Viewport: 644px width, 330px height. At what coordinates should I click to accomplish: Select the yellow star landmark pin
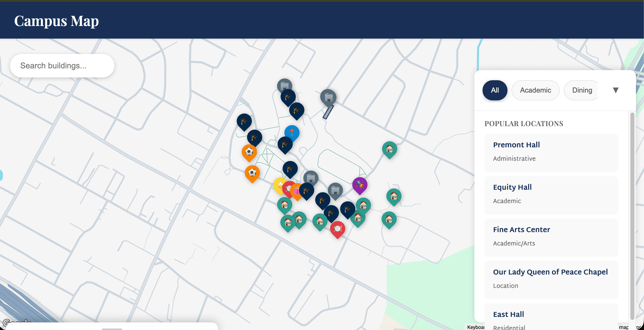280,186
